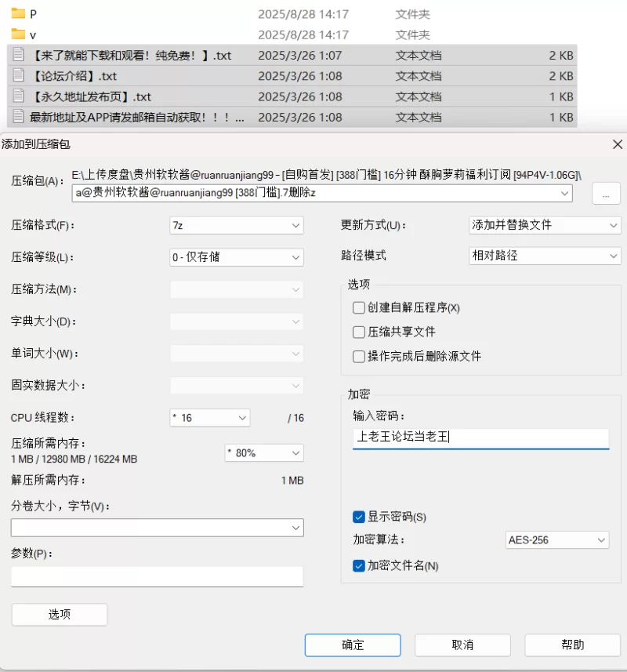Click the password input field
This screenshot has width=627, height=672.
point(480,438)
